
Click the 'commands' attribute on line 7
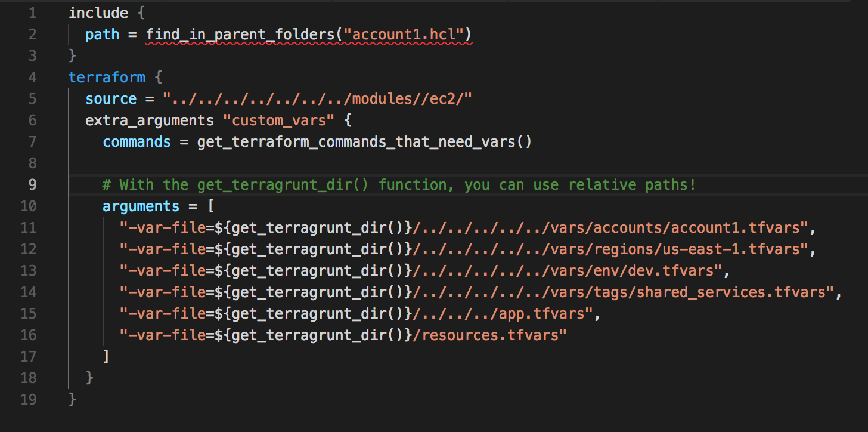(137, 141)
